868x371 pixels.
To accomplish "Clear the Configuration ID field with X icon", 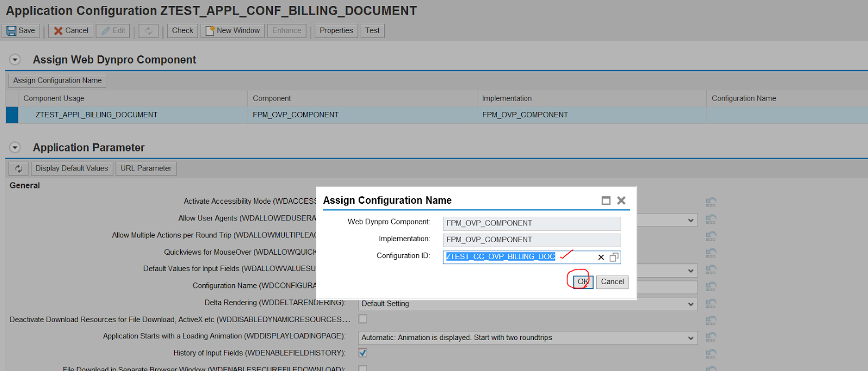I will pos(601,257).
